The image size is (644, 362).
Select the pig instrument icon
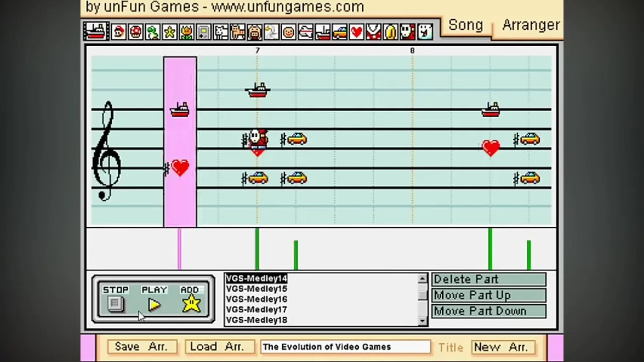point(255,32)
